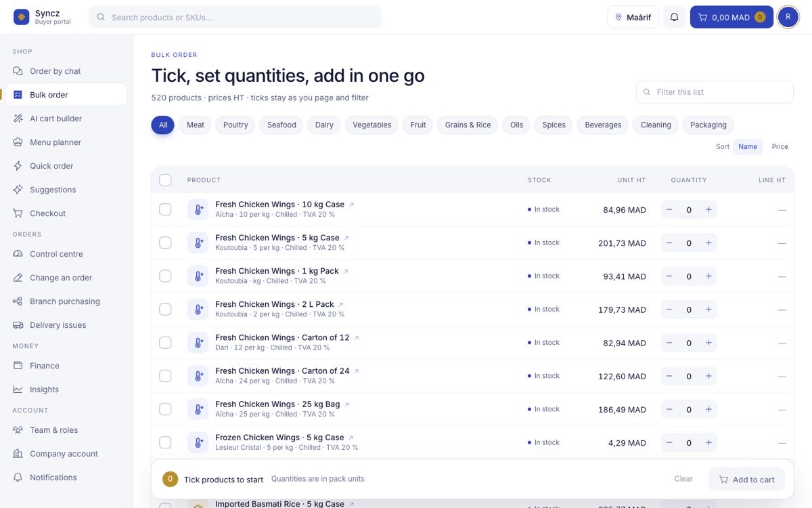Tick the select-all checkbox in the table header
812x508 pixels.
click(x=165, y=180)
